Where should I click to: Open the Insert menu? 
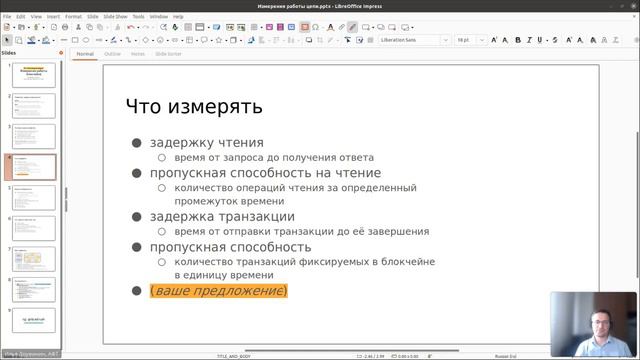tap(53, 17)
